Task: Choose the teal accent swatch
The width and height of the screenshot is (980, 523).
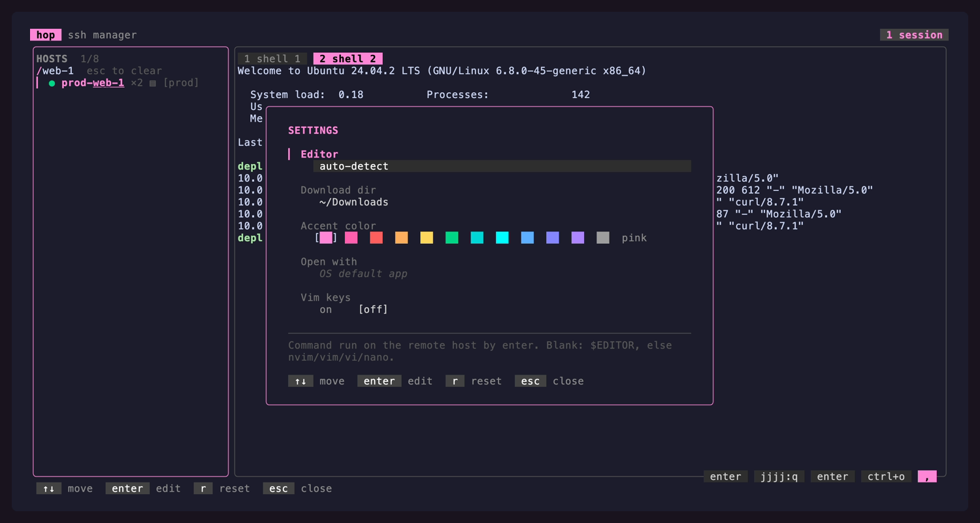Action: (x=478, y=238)
